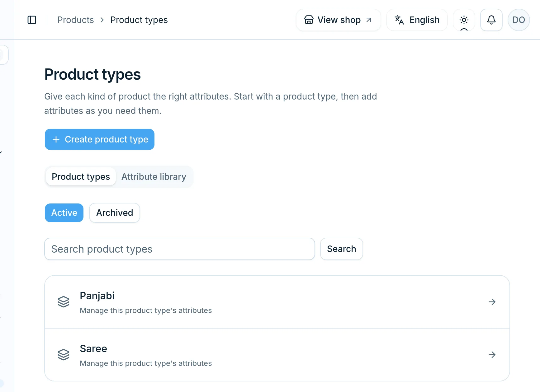The height and width of the screenshot is (392, 540).
Task: Click the Panjabi layers icon
Action: [x=64, y=302]
